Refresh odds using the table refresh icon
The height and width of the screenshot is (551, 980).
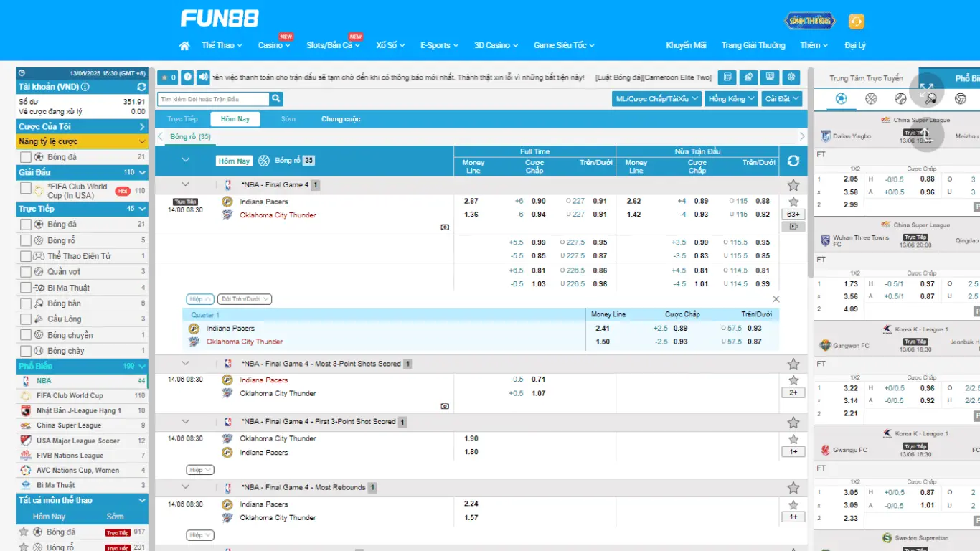click(793, 161)
